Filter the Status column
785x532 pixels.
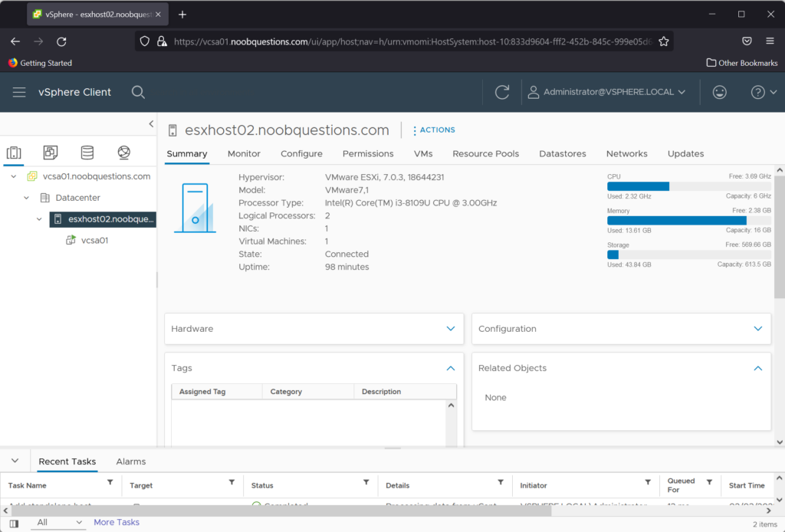[x=366, y=482]
